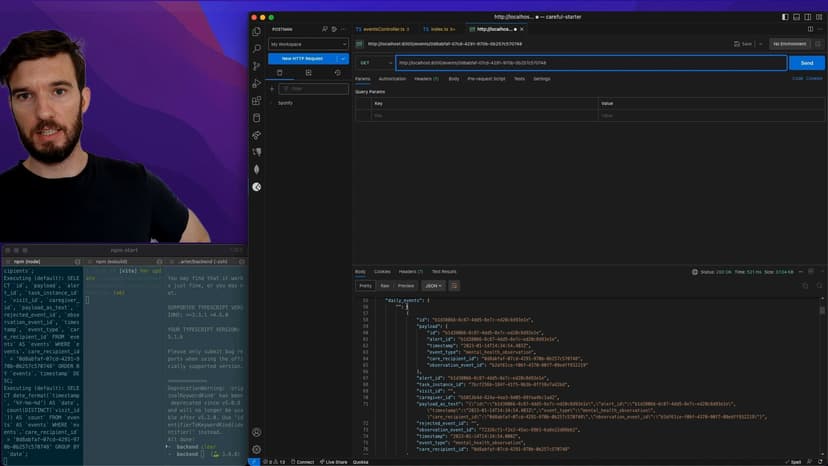Screen dimensions: 828x466
Task: Select the Pretty response view
Action: 365,285
